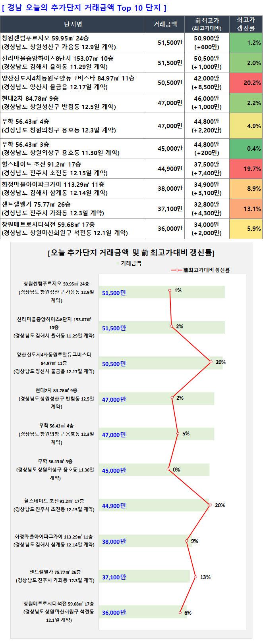Click chart axis label '화정마을아이파크가야 113.29㎡ 11층'
Screen dimensions: 263x644
(54, 537)
